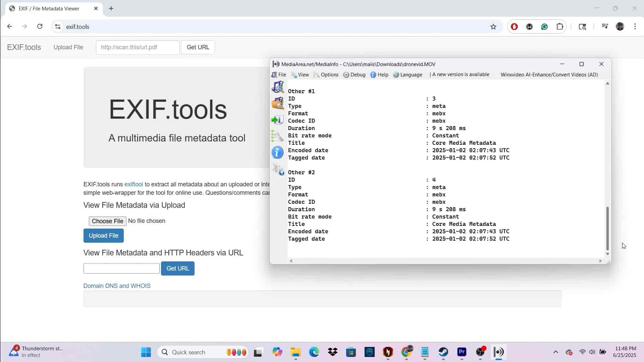The height and width of the screenshot is (362, 644).
Task: Expand the system tray hidden icons chevron
Action: click(x=556, y=352)
